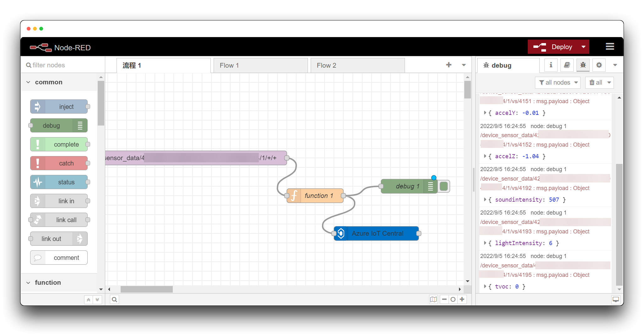Click the Node-RED logo
The image size is (644, 336).
pyautogui.click(x=60, y=48)
